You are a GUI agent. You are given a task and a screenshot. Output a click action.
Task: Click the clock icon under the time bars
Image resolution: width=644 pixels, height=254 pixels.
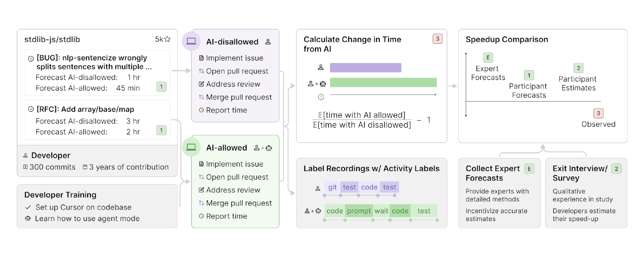321,97
